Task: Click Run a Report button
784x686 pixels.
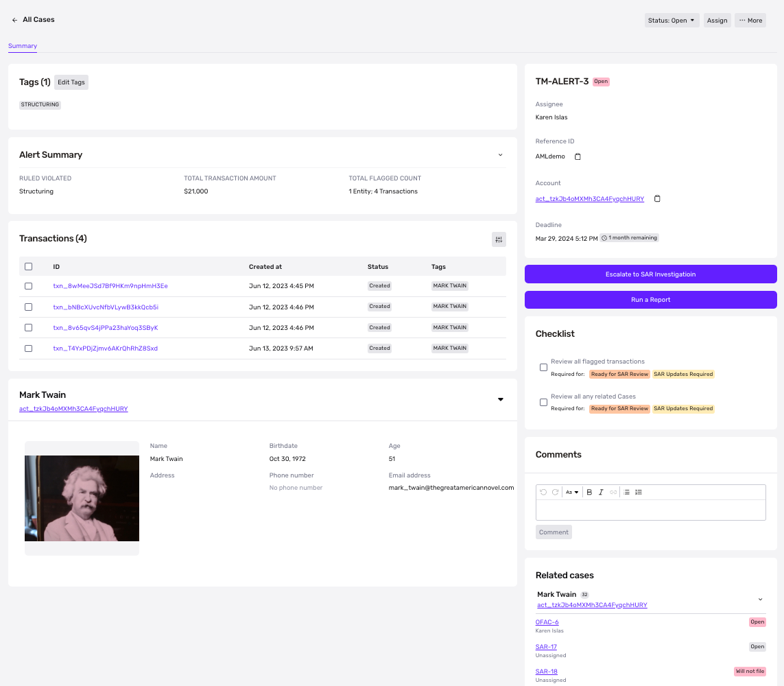Action: pos(650,300)
